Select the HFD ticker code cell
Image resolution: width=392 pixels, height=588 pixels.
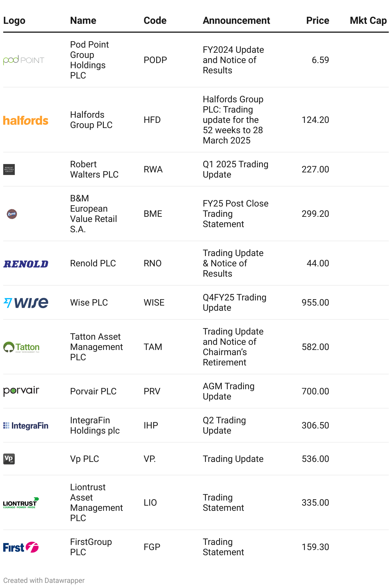152,120
